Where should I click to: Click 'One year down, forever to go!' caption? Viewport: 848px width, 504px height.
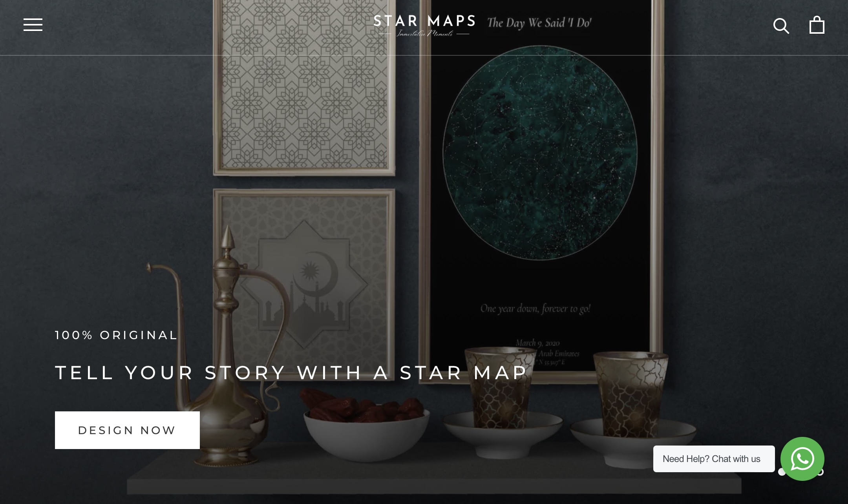click(535, 309)
